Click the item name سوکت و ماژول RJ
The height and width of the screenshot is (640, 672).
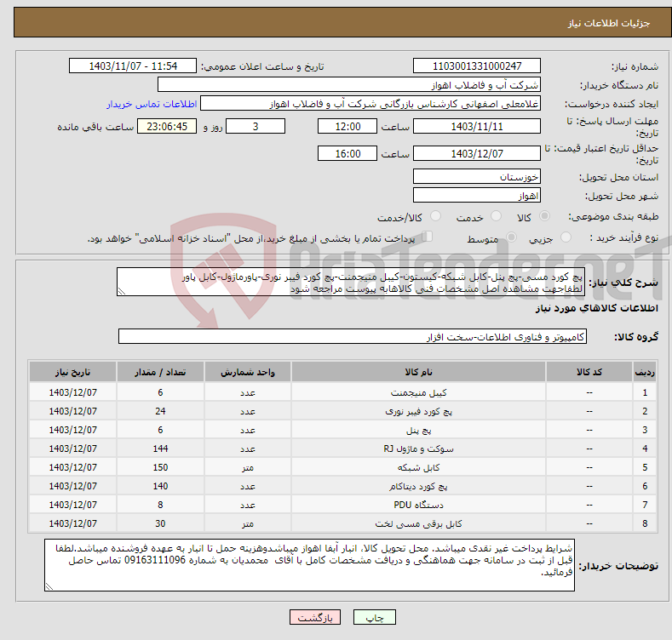point(418,449)
